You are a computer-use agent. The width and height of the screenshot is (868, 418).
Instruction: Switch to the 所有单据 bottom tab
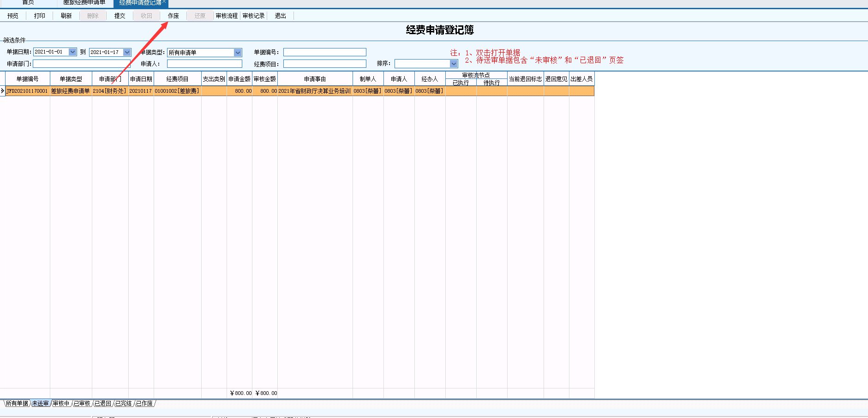click(17, 404)
